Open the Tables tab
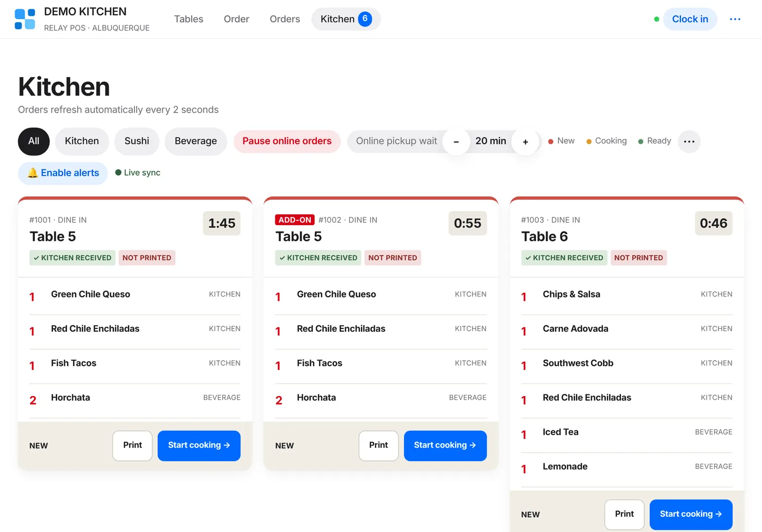This screenshot has width=762, height=532. 188,19
